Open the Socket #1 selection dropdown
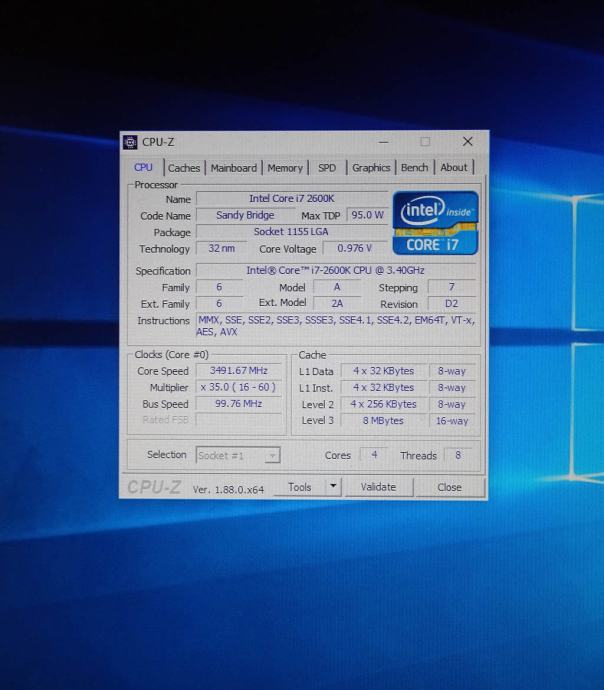The width and height of the screenshot is (604, 690). [238, 456]
